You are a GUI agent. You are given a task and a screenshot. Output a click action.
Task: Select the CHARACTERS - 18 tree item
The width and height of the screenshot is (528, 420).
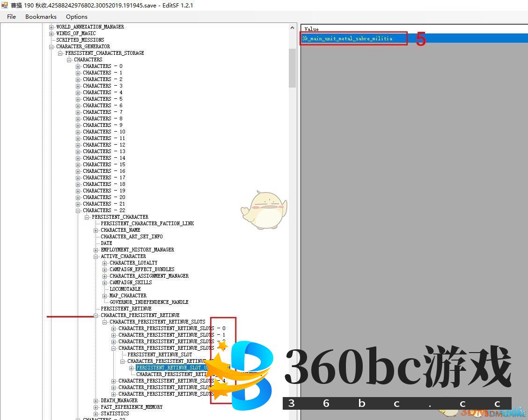(x=104, y=184)
